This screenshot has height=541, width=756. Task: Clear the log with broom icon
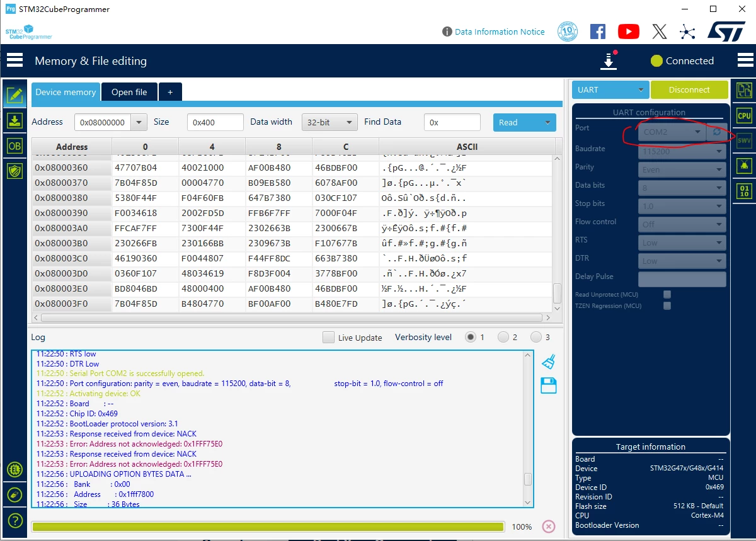(x=549, y=362)
